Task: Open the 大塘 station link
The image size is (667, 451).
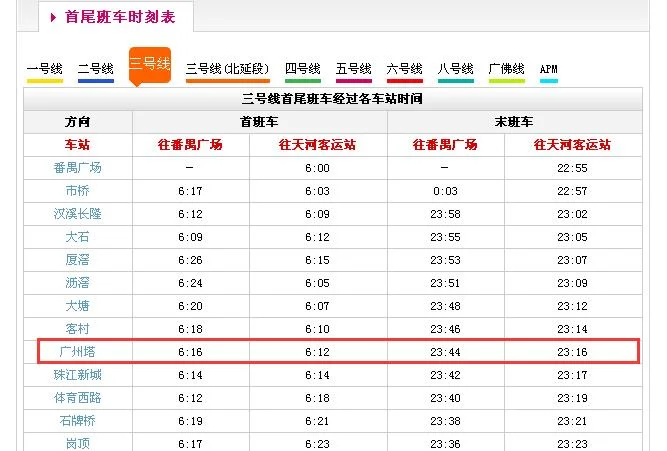Action: (x=77, y=305)
